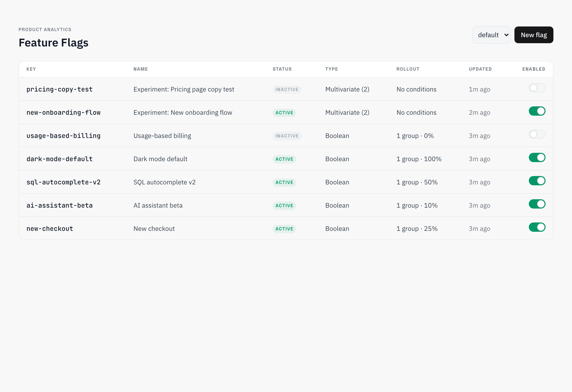Click 'Multivariate (2)' type for pricing-copy-test
572x392 pixels.
coord(347,89)
